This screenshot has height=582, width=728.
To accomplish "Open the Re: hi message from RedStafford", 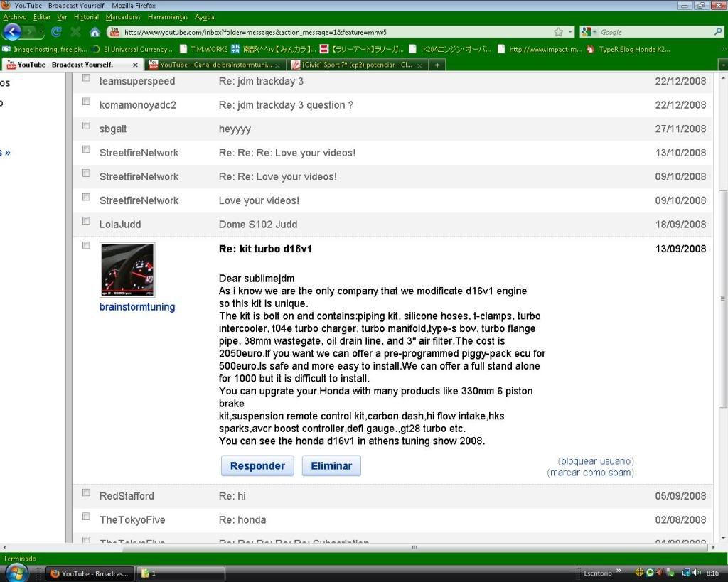I will coord(232,496).
